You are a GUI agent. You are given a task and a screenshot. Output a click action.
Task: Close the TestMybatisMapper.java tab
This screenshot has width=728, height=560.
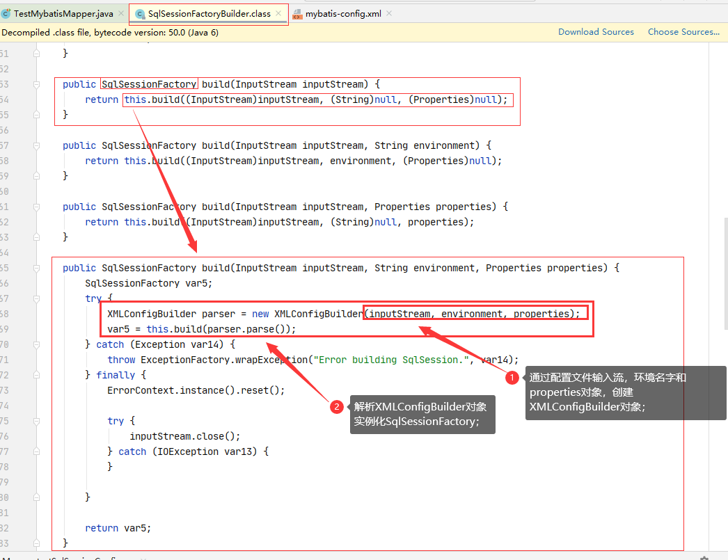tap(120, 14)
